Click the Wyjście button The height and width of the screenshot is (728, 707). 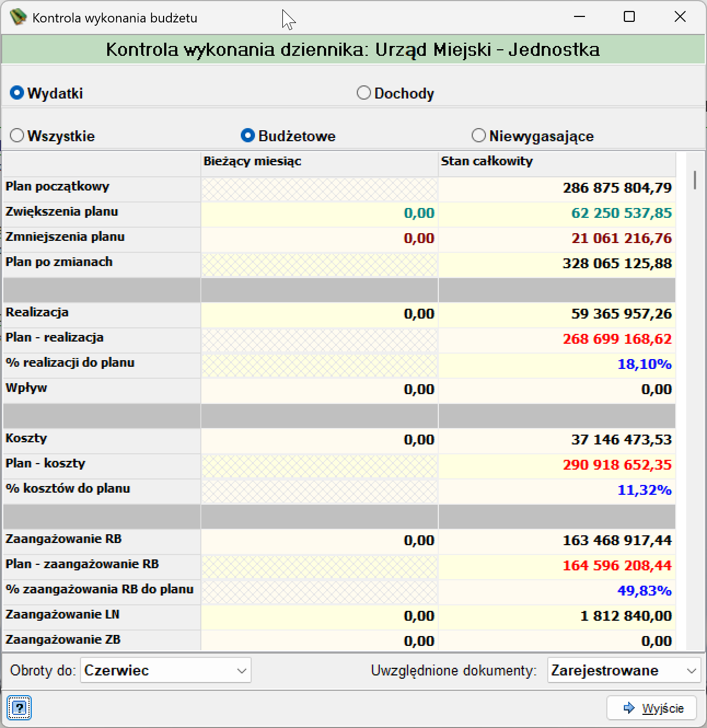point(652,708)
